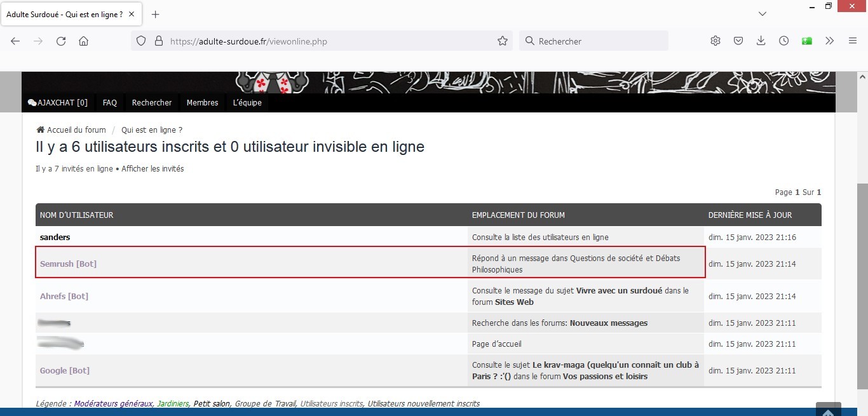Open the L'équipe menu item
This screenshot has width=868, height=416.
click(x=247, y=102)
